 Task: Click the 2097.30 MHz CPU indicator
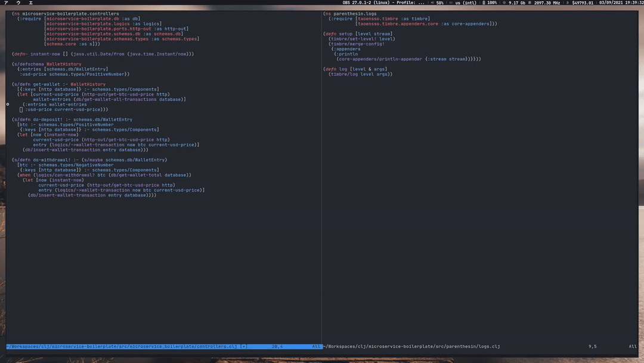coord(544,2)
